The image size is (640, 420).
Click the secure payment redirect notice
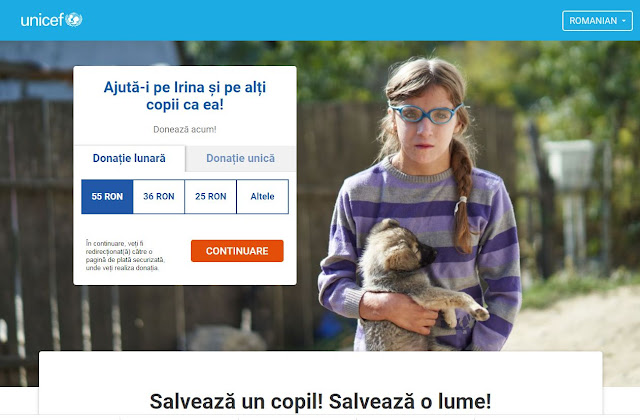125,256
